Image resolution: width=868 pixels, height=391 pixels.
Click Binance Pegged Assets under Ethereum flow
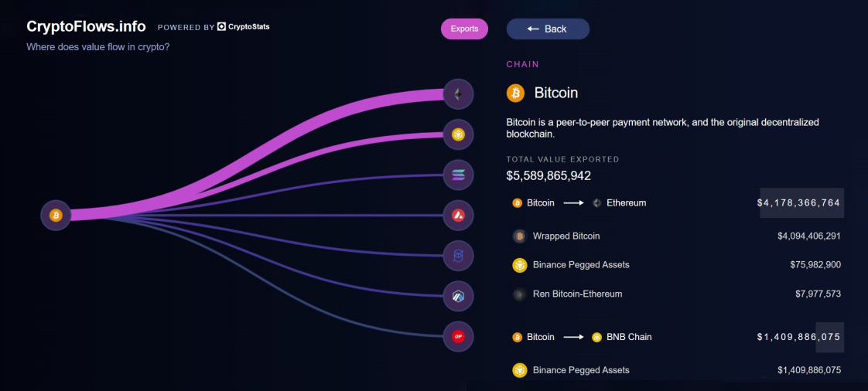581,264
